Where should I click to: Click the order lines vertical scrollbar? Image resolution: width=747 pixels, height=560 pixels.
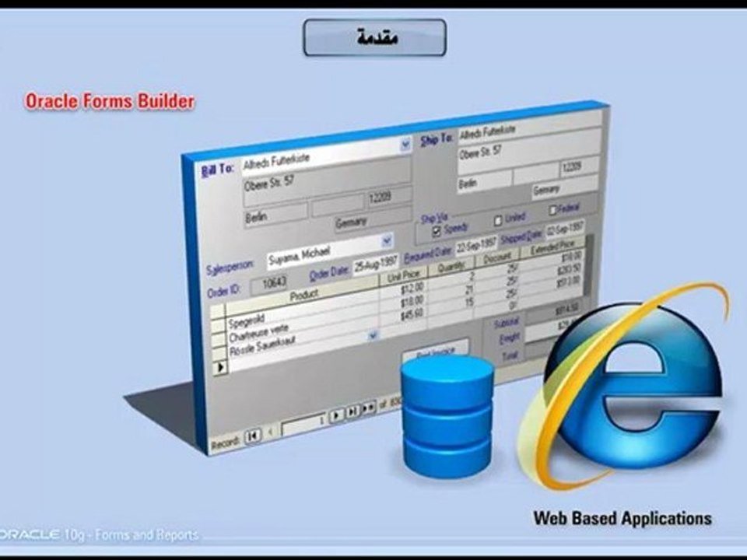589,267
